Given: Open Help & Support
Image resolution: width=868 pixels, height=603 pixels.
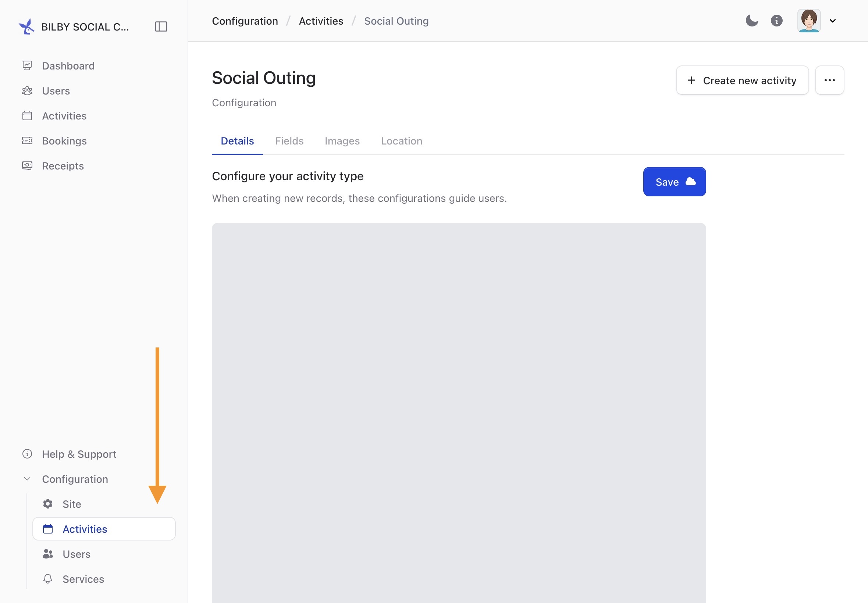Looking at the screenshot, I should [79, 454].
